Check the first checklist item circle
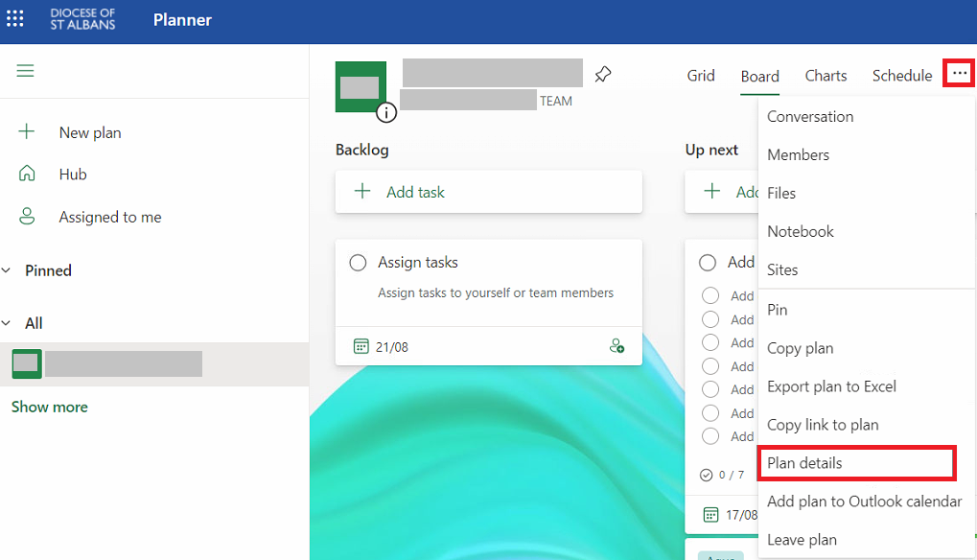 [x=709, y=295]
